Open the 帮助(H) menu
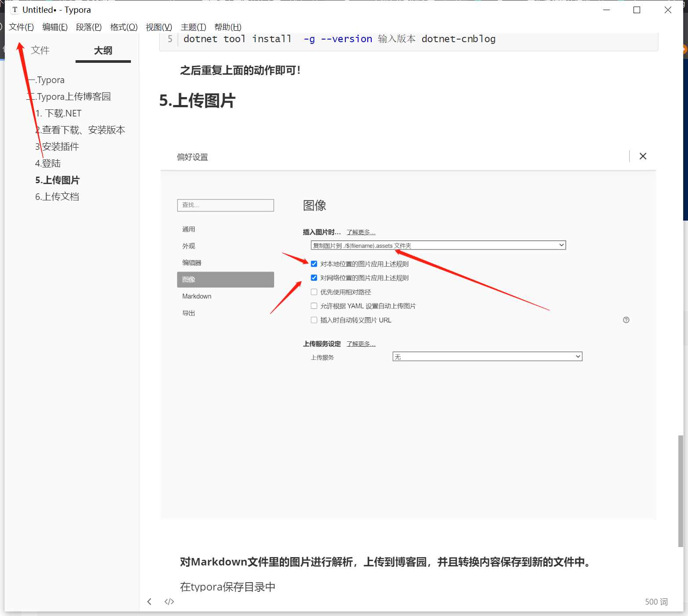The height and width of the screenshot is (616, 688). coord(228,27)
